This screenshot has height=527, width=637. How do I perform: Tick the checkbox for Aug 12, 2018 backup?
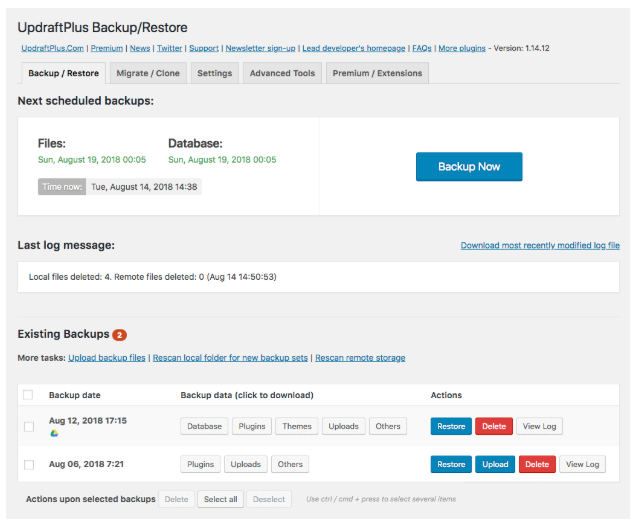pyautogui.click(x=29, y=427)
